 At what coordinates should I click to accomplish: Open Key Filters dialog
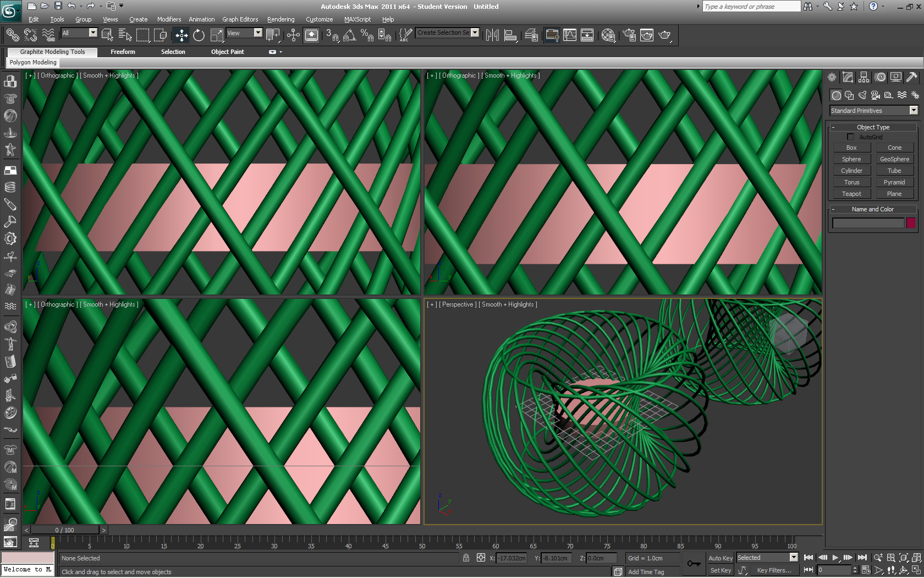(x=774, y=570)
